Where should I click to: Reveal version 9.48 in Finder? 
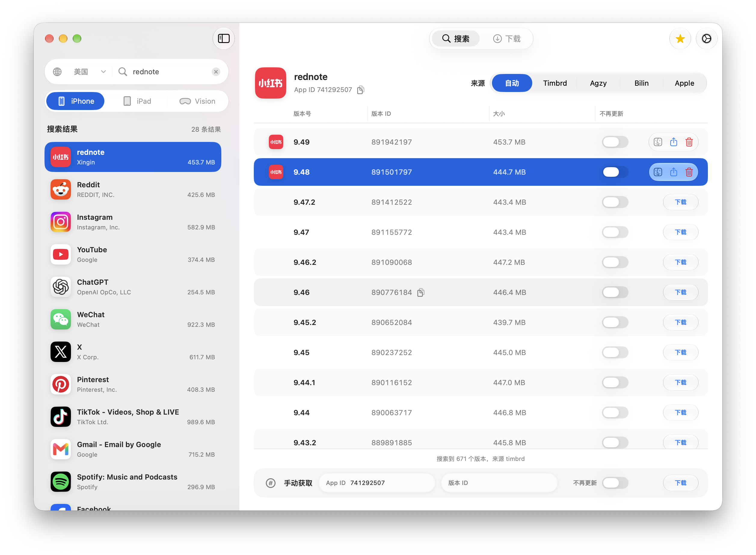[658, 172]
